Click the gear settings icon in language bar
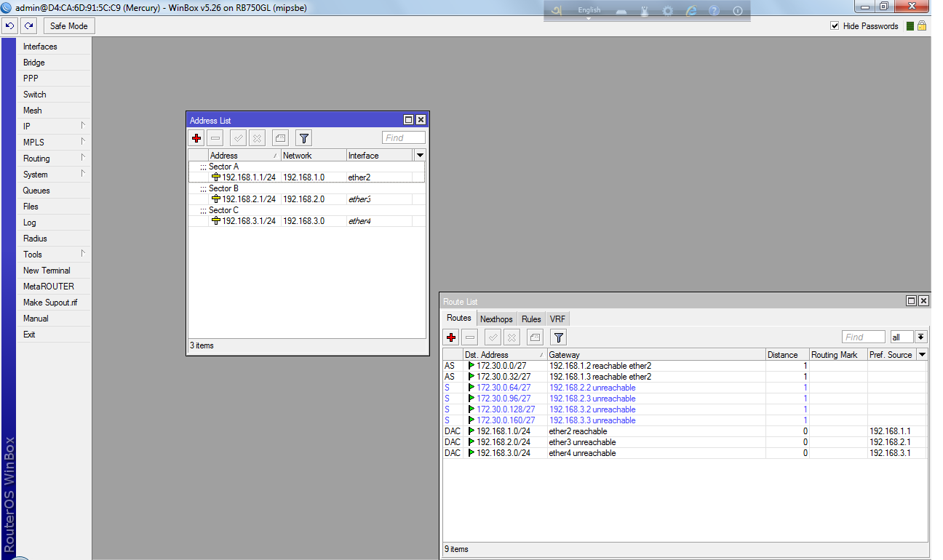Screen dimensions: 943x560 tap(667, 11)
